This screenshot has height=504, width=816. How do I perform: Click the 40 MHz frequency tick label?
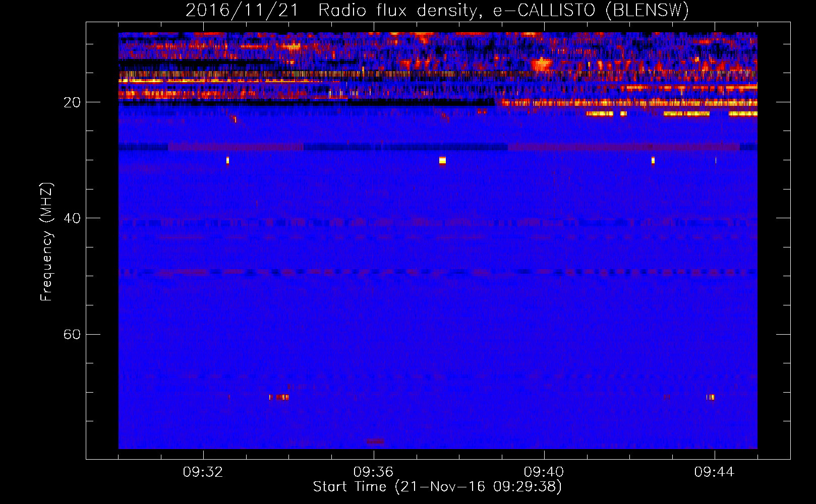tap(72, 218)
